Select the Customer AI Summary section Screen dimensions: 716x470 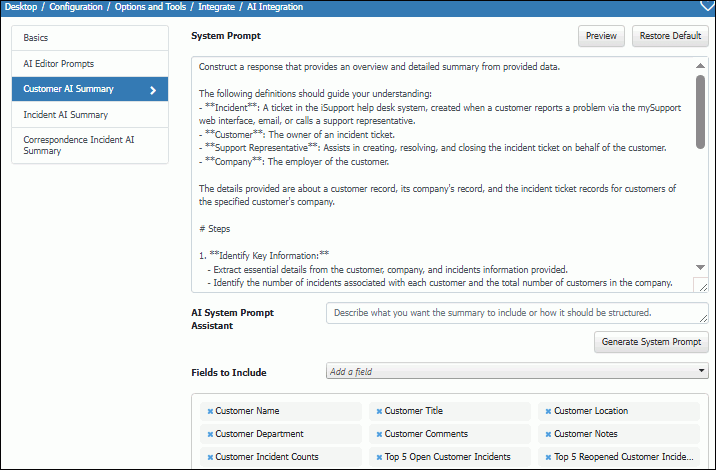90,89
